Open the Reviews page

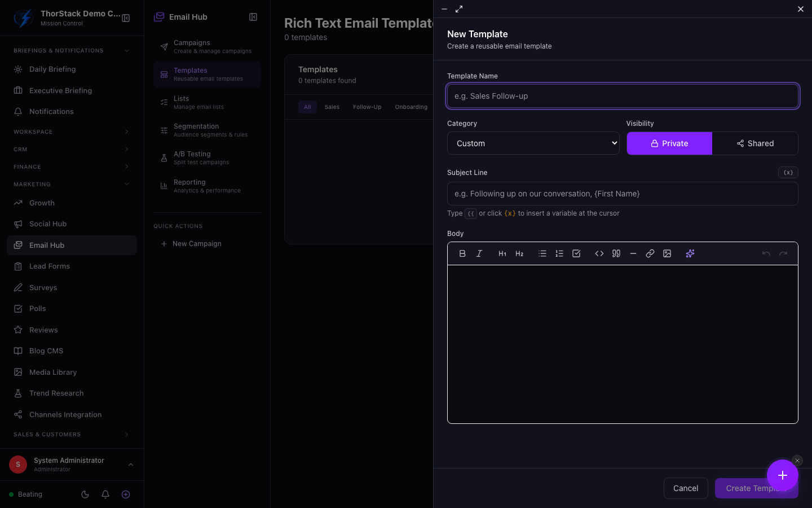click(x=72, y=330)
